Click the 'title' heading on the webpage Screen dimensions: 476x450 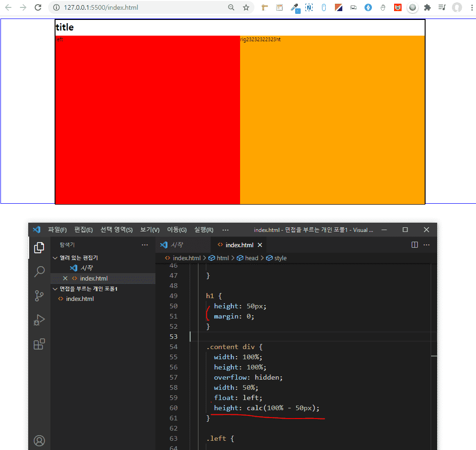tap(65, 27)
